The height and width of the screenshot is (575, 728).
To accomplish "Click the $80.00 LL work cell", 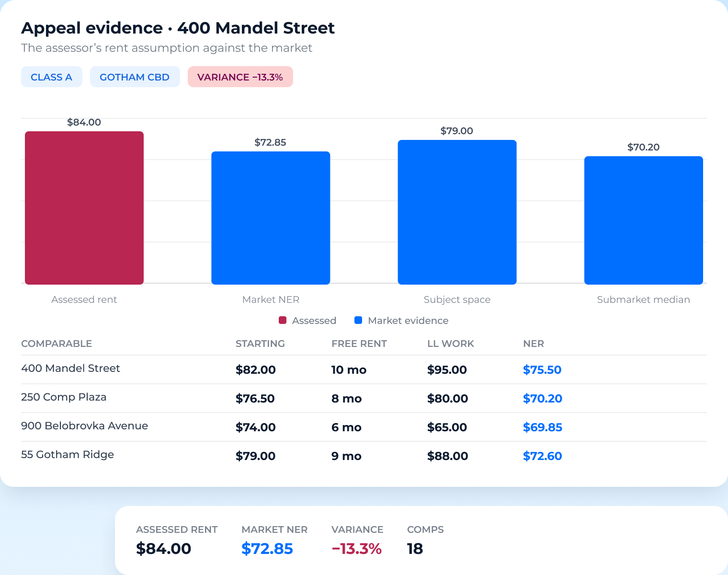I will point(448,399).
